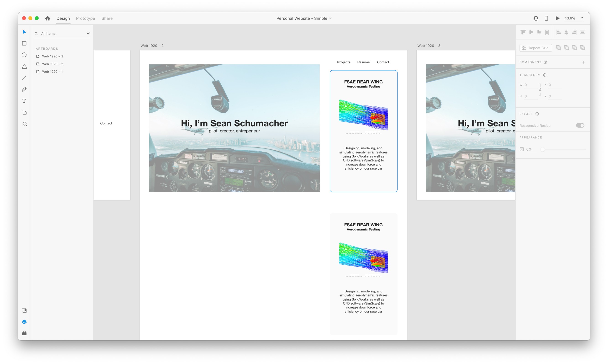This screenshot has height=364, width=608.
Task: Add a new Component with the plus button
Action: click(x=583, y=62)
